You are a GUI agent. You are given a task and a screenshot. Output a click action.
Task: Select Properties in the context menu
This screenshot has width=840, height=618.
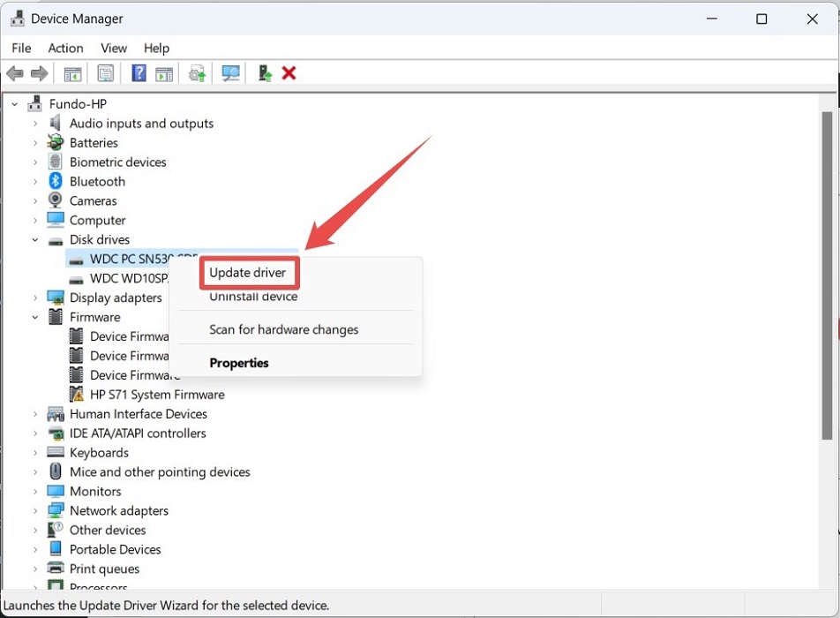click(x=239, y=362)
